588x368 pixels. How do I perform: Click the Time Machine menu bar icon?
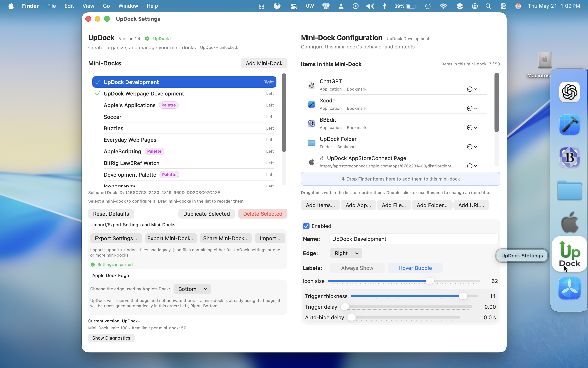(x=428, y=6)
